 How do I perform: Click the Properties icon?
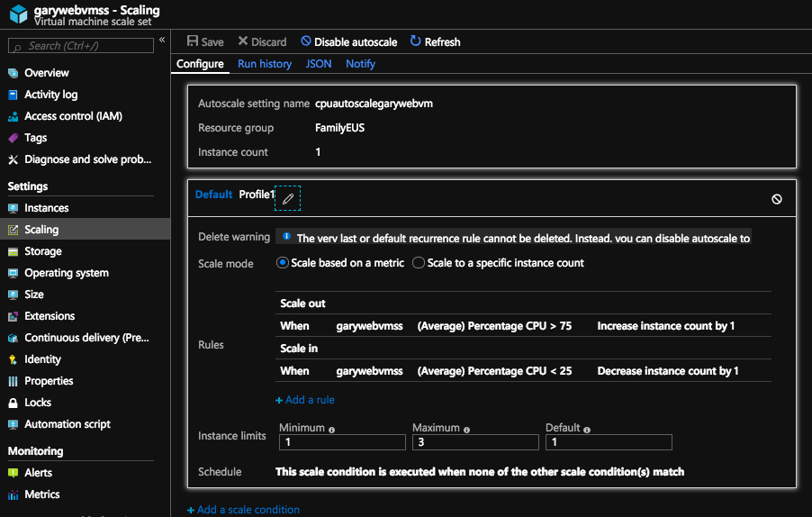pos(13,381)
